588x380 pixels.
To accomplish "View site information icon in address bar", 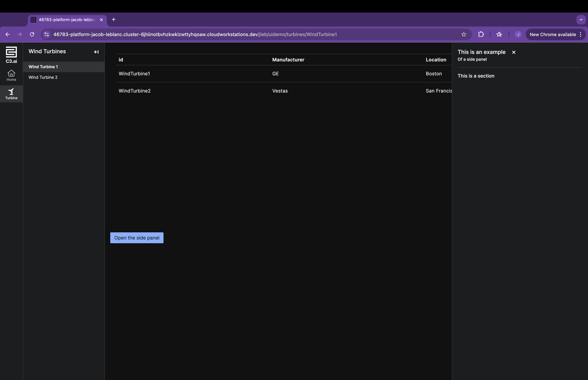I will pos(47,34).
